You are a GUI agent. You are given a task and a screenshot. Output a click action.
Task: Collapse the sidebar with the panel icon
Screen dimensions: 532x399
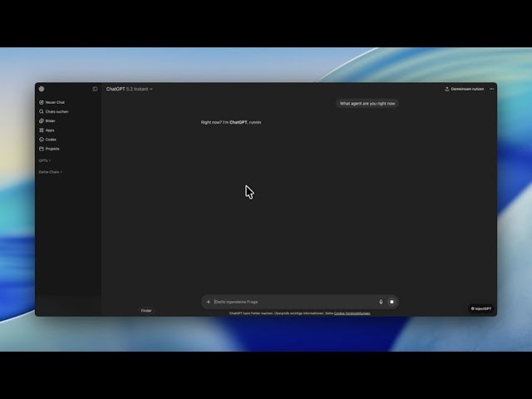point(95,89)
